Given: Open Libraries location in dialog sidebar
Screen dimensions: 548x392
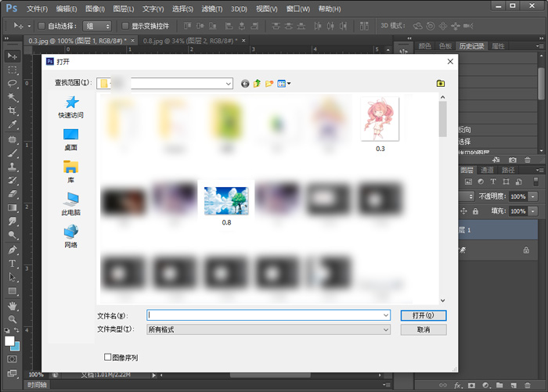Looking at the screenshot, I should [x=71, y=172].
